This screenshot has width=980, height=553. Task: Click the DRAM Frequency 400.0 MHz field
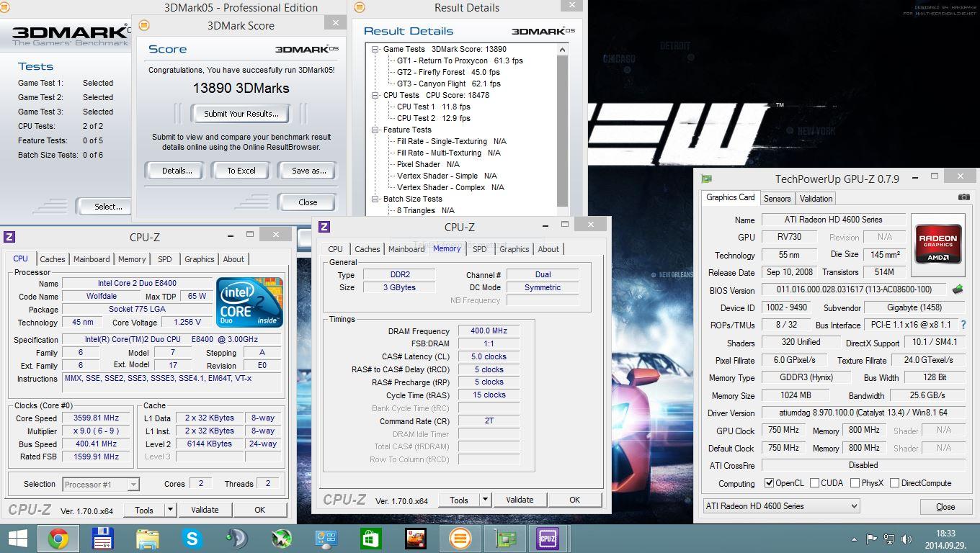coord(489,331)
